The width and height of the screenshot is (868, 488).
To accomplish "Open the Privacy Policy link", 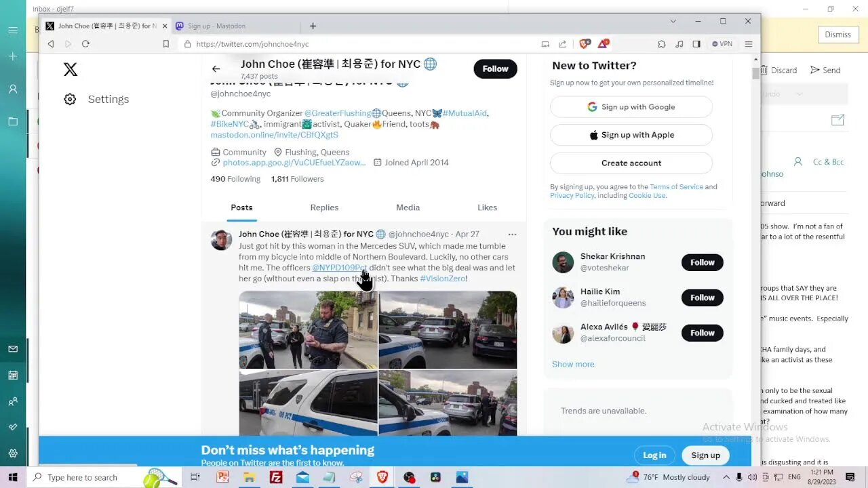I will point(572,196).
